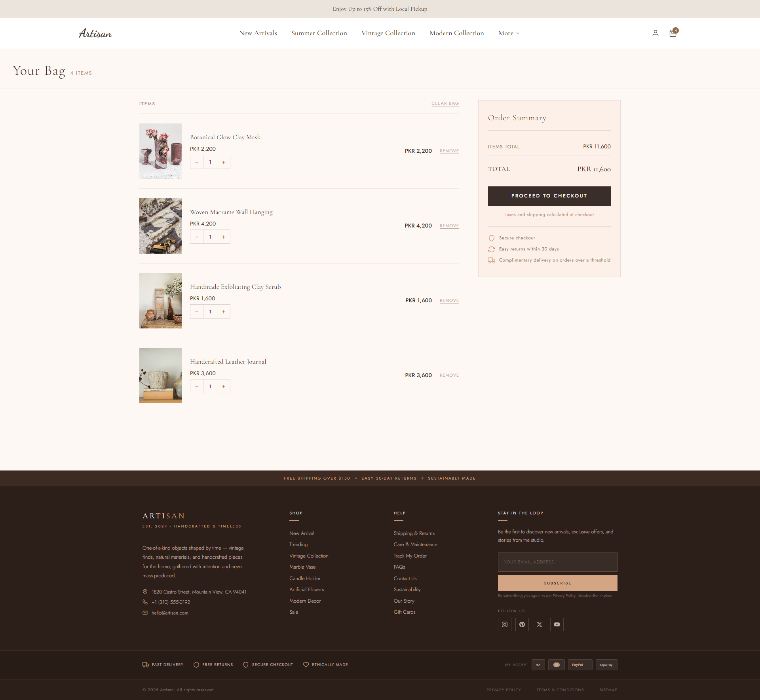This screenshot has width=760, height=700.
Task: Click the Ethically Made heart icon
Action: (306, 665)
